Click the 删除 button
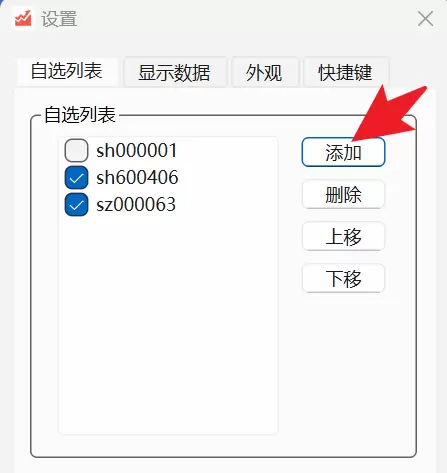Viewport: 447px width, 473px height. tap(343, 194)
